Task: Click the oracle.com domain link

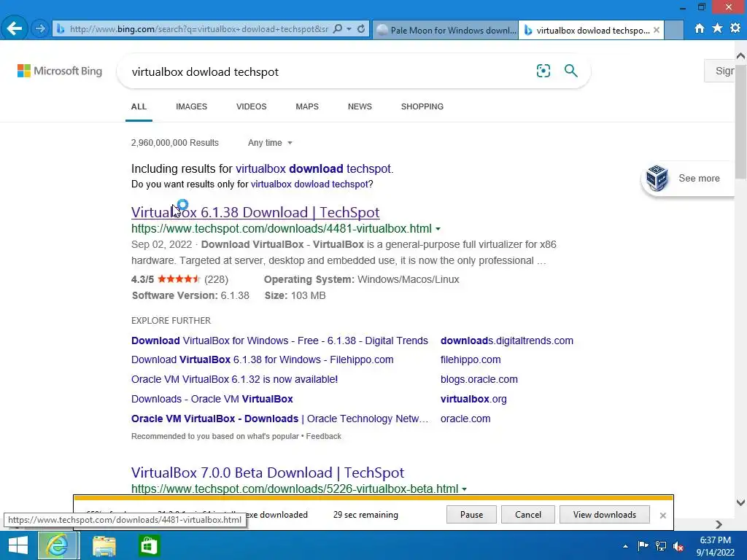Action: [465, 419]
